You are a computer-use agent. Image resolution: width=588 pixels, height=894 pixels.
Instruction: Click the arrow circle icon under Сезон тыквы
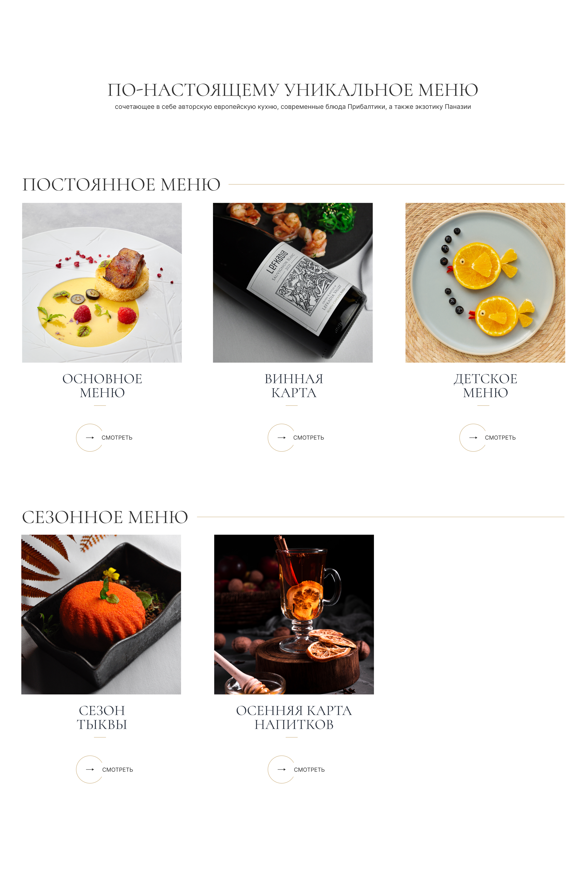click(x=90, y=769)
